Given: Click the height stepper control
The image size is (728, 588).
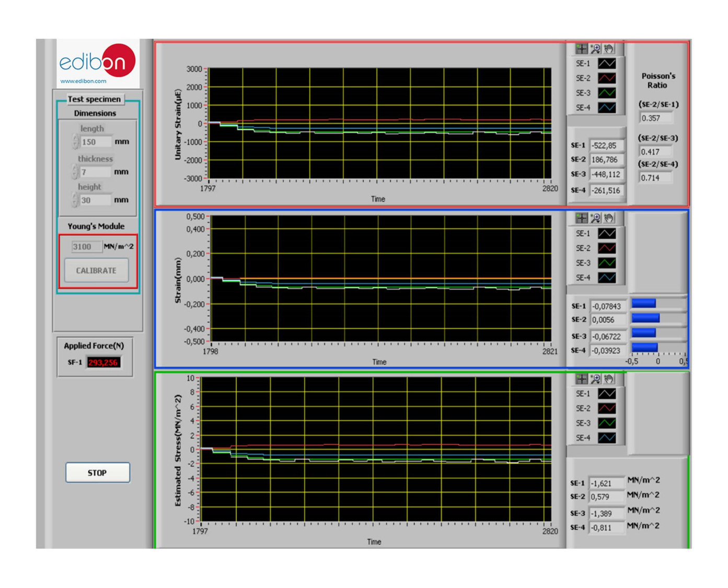Looking at the screenshot, I should [x=75, y=200].
